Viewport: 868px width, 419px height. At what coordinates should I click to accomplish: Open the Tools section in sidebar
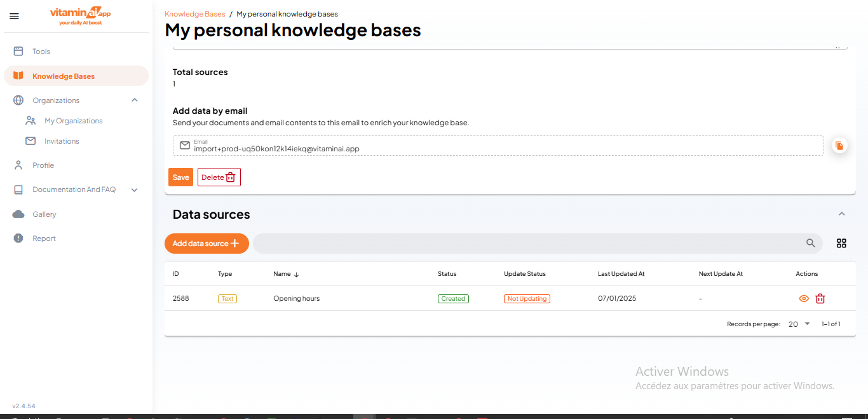click(x=41, y=51)
